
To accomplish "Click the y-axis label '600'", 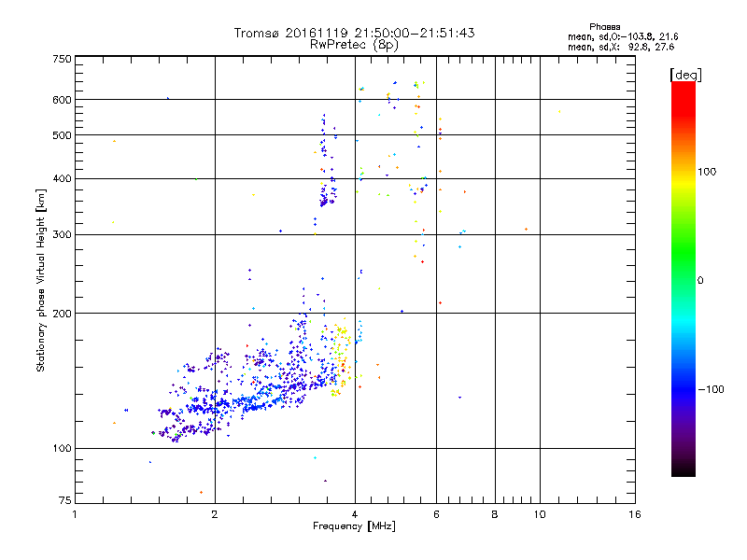I will pyautogui.click(x=62, y=100).
